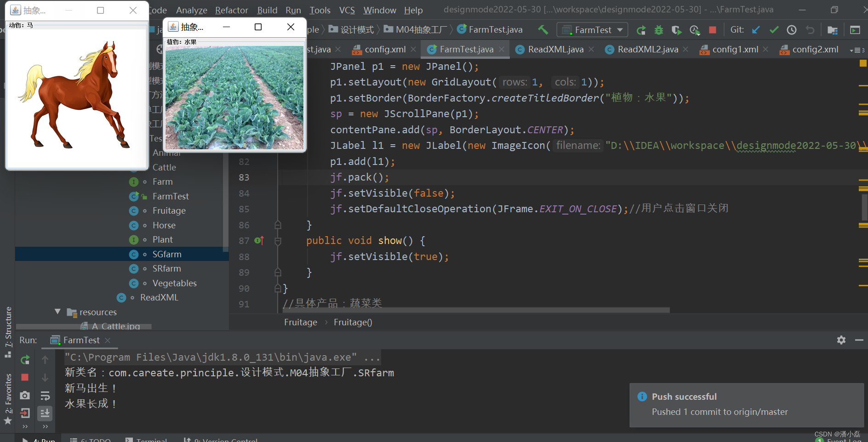Open the VCS menu
The height and width of the screenshot is (442, 868).
point(347,10)
